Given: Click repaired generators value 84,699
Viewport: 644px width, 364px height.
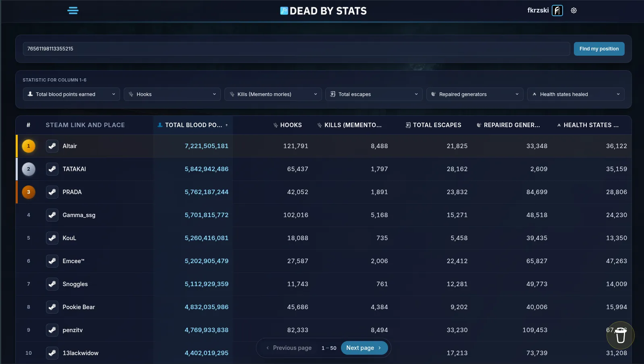Looking at the screenshot, I should 537,192.
